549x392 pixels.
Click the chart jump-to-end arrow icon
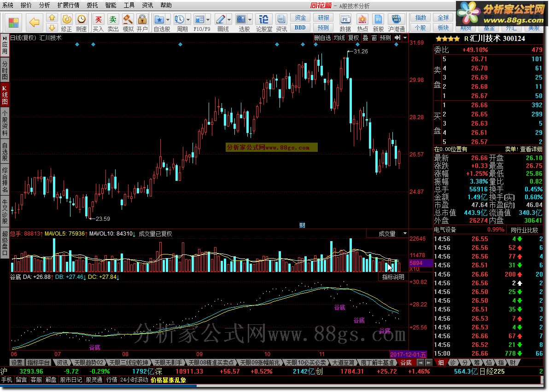click(397, 38)
